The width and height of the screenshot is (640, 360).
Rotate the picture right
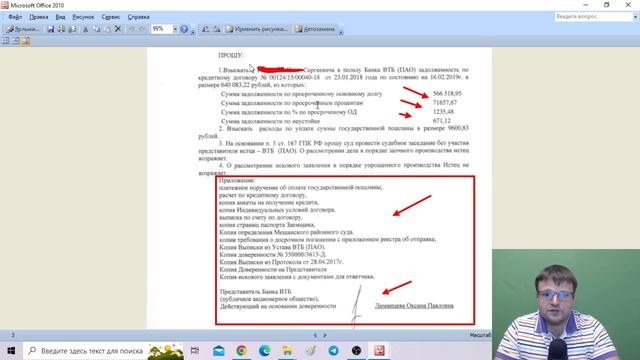[217, 29]
